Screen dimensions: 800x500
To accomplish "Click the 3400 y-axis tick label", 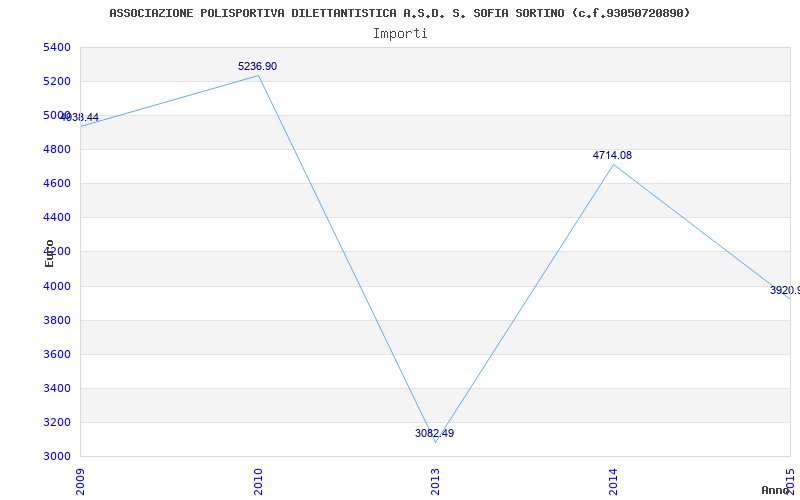I will [57, 389].
